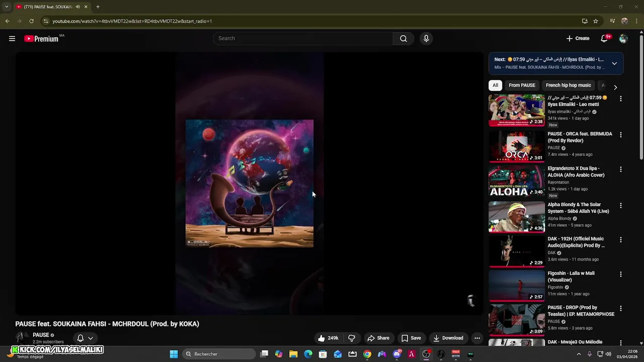Show more category chips with right arrow
The image size is (644, 362).
pos(615,87)
